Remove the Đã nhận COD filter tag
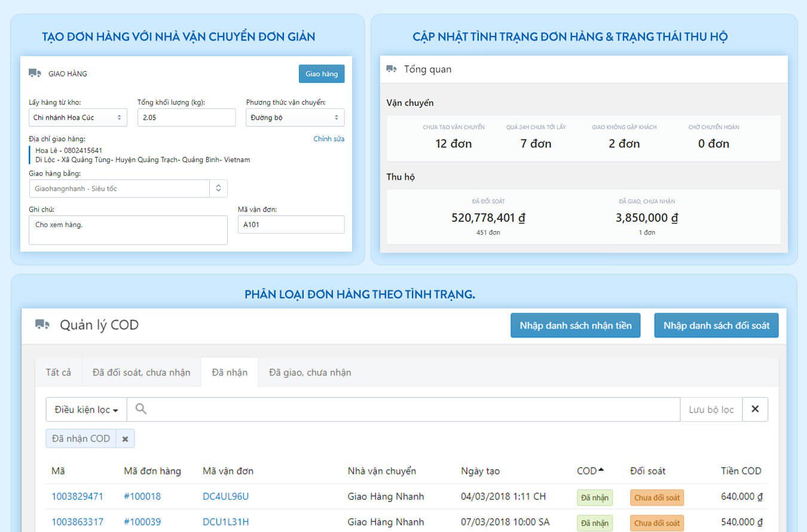This screenshot has height=532, width=807. (125, 439)
